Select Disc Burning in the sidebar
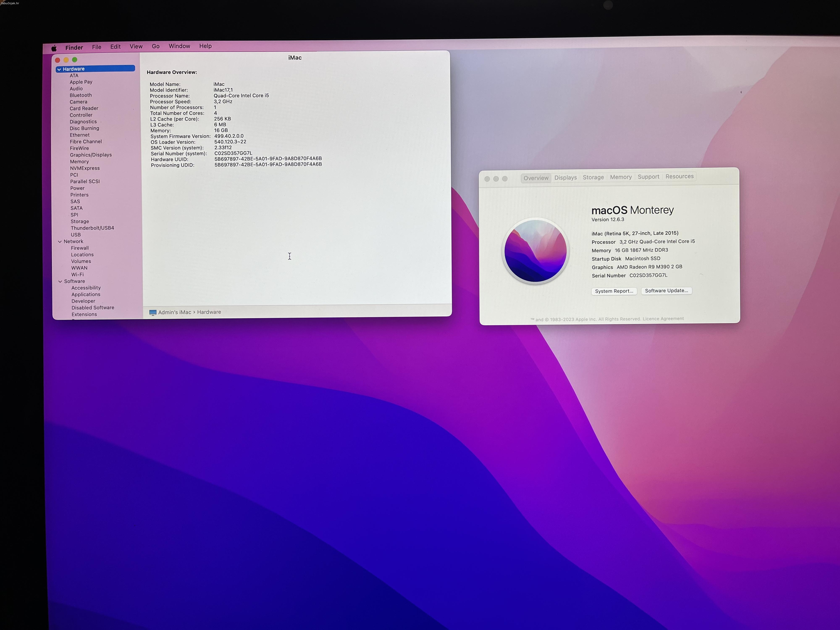The image size is (840, 630). coord(84,128)
